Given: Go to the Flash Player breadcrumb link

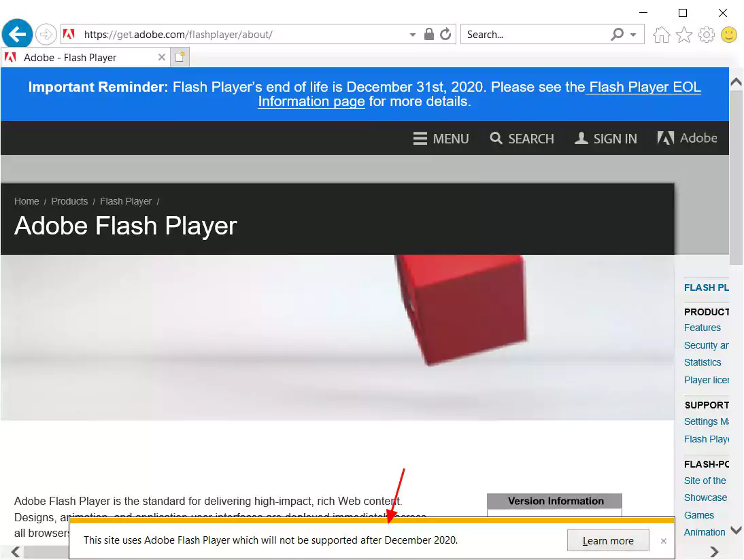Looking at the screenshot, I should tap(126, 201).
